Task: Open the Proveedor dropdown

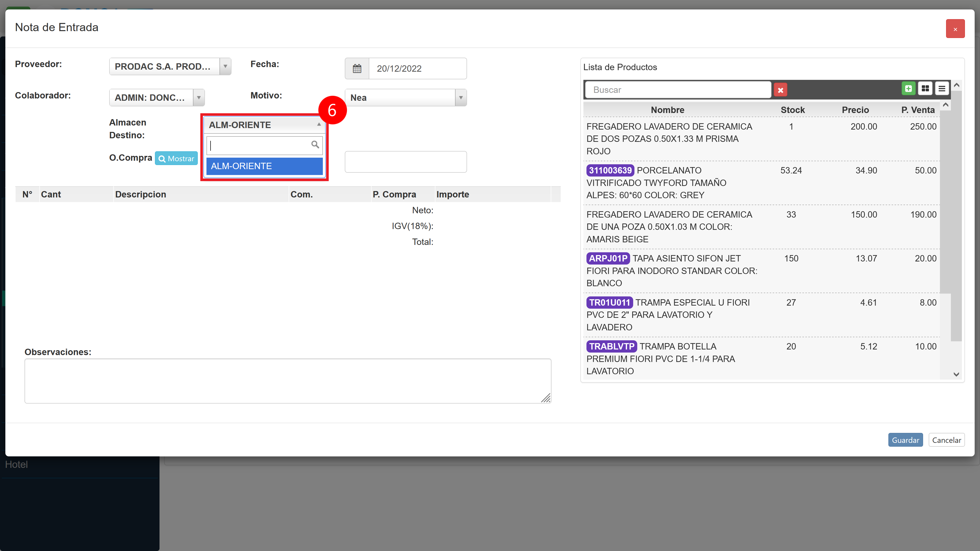Action: [x=170, y=67]
